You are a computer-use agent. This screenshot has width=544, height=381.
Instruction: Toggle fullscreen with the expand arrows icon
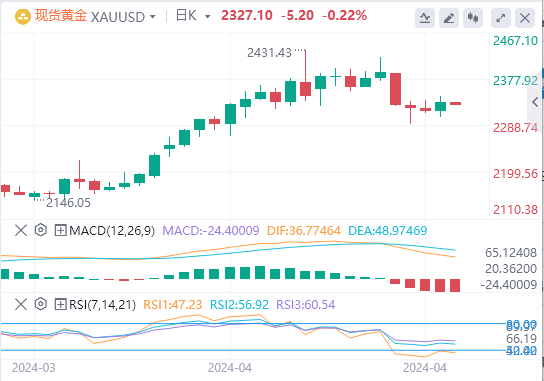(501, 18)
